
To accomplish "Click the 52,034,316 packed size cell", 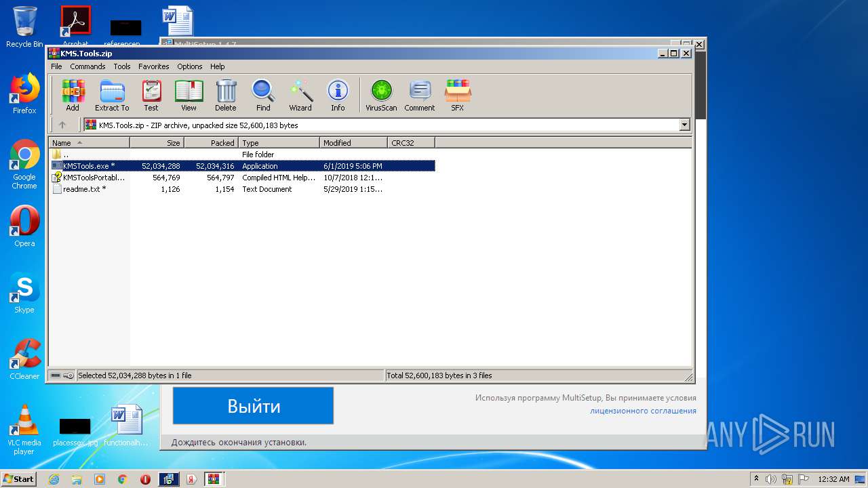I will (215, 166).
